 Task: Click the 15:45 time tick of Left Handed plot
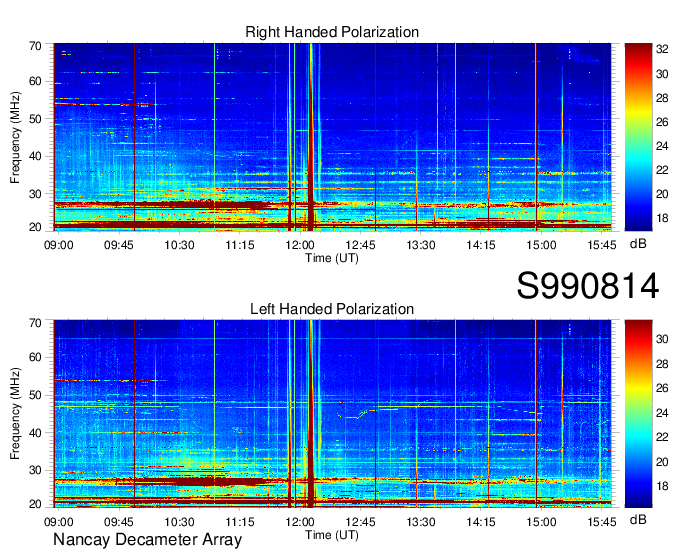(x=602, y=522)
